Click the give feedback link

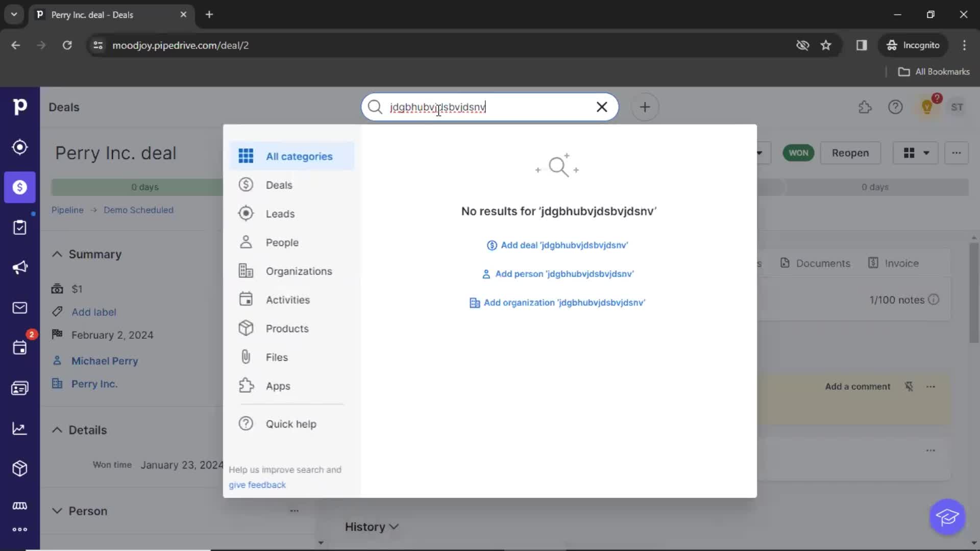coord(257,485)
